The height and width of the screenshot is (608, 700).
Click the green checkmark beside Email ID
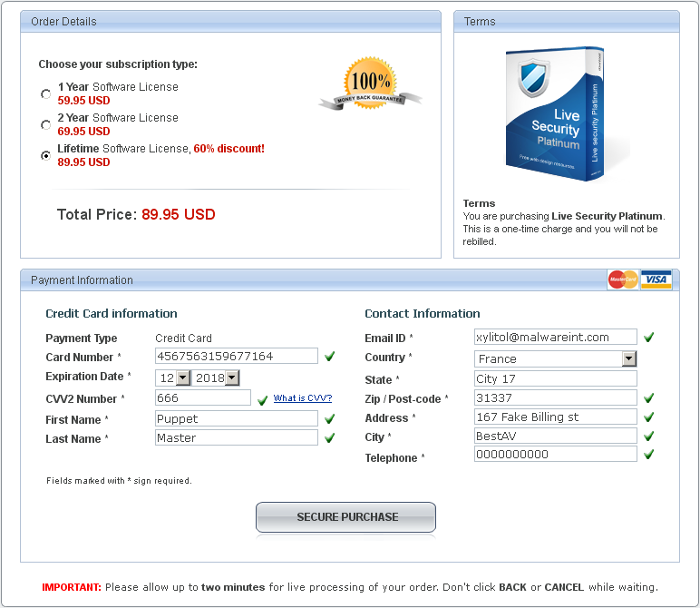click(649, 337)
